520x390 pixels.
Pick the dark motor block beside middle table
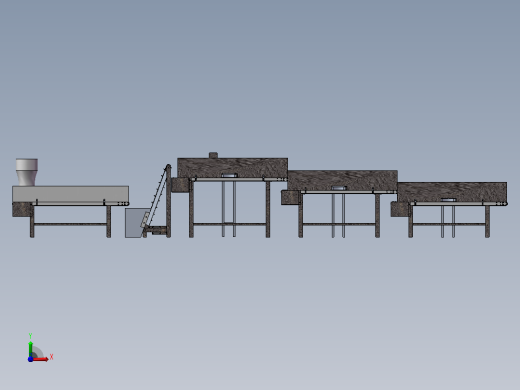(290, 197)
